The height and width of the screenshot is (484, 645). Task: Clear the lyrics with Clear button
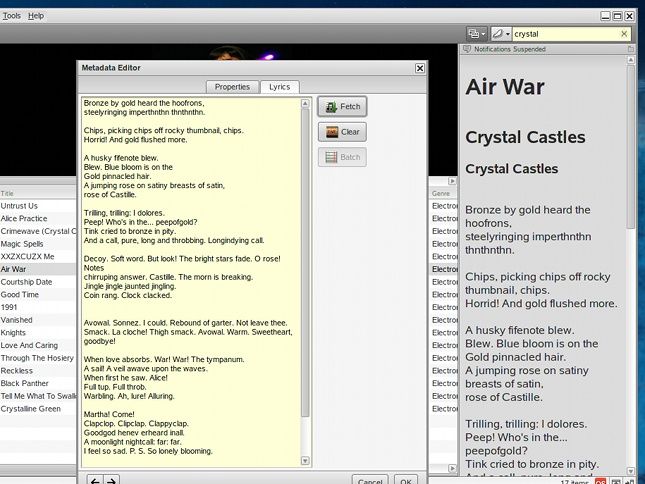tap(342, 132)
